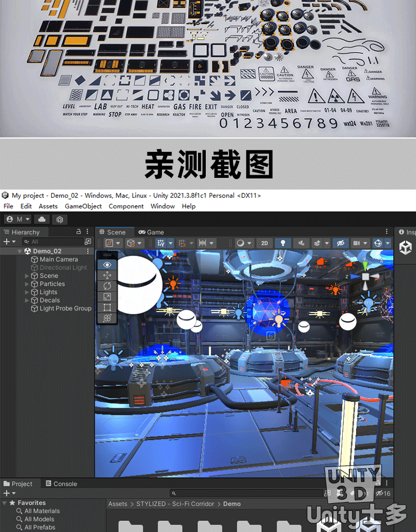Click the handle rotation cube icon
Viewport: 416px width, 532px height.
pyautogui.click(x=130, y=243)
